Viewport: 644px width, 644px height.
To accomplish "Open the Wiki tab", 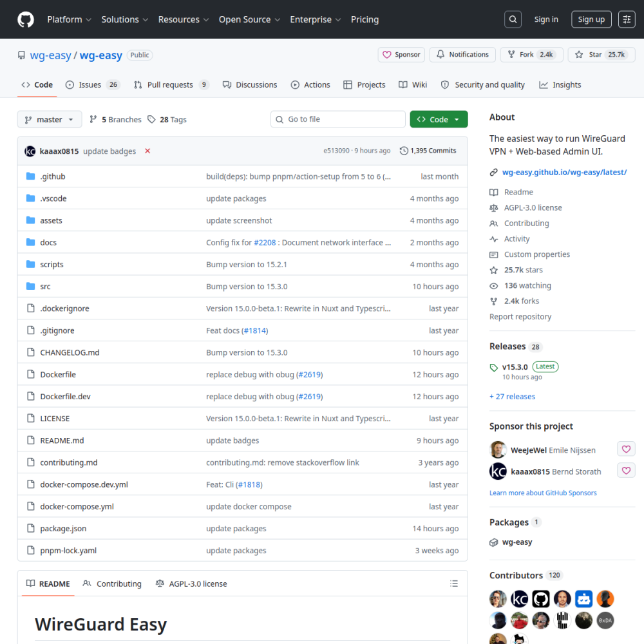I will click(x=413, y=84).
